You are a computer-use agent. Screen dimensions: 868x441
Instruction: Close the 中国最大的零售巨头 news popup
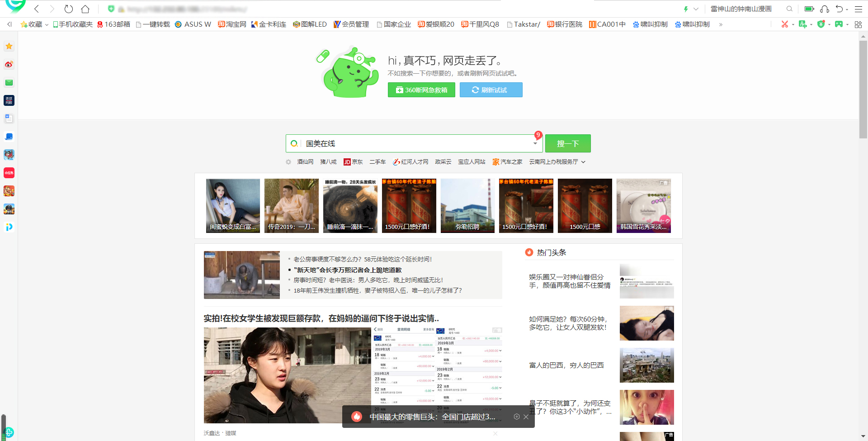point(526,417)
